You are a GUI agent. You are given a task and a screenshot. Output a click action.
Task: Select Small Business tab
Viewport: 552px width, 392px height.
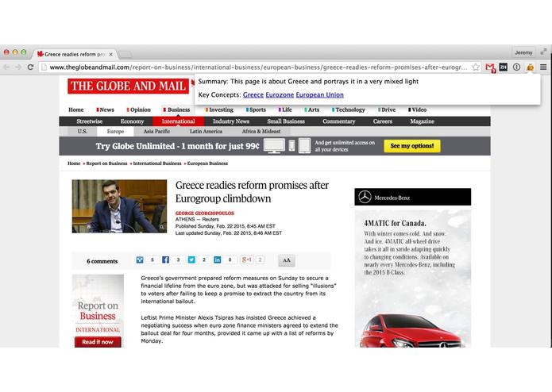[286, 121]
